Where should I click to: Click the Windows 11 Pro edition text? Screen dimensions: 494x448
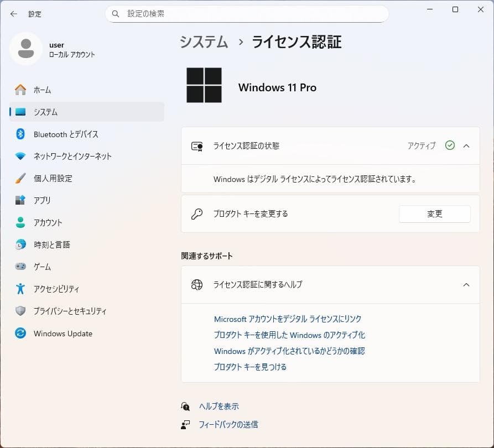277,87
